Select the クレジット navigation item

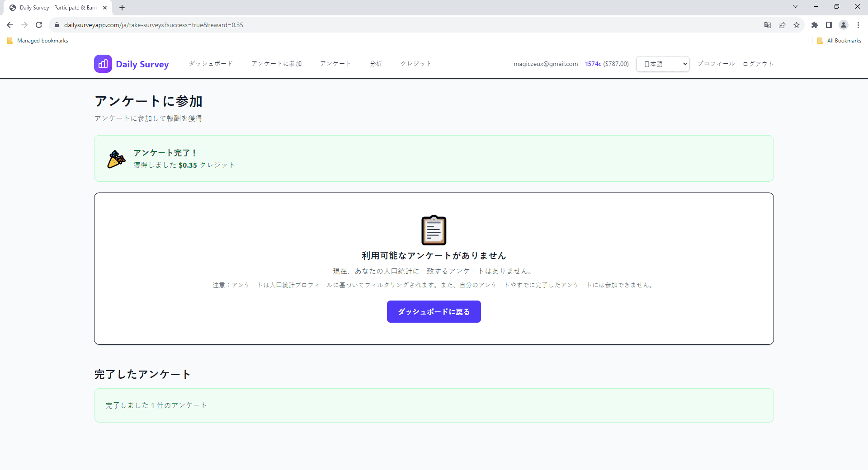tap(415, 64)
